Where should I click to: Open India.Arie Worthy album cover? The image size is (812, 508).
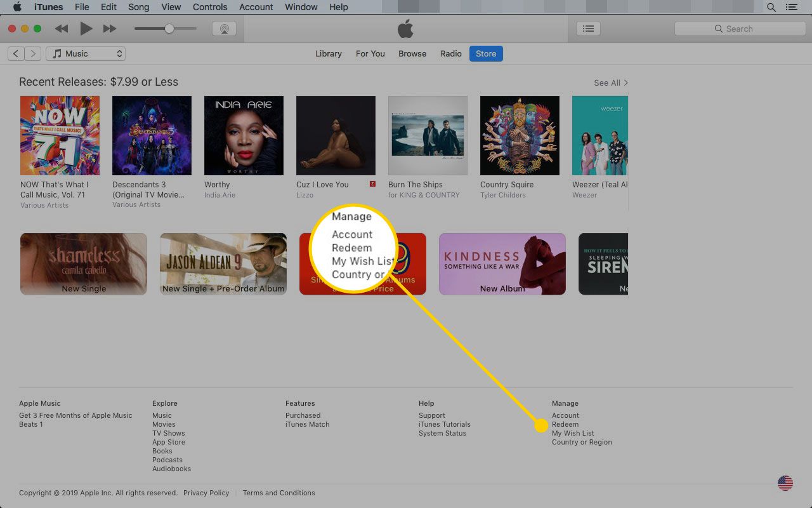tap(244, 135)
